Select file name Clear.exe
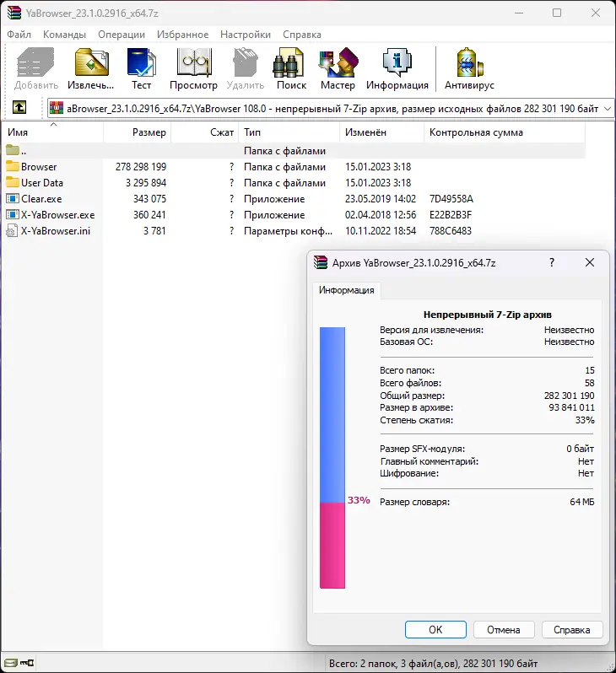The image size is (616, 673). pyautogui.click(x=41, y=199)
